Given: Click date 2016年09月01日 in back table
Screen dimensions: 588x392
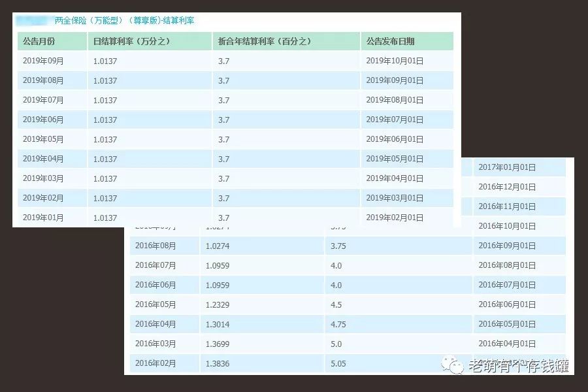Looking at the screenshot, I should tap(507, 246).
